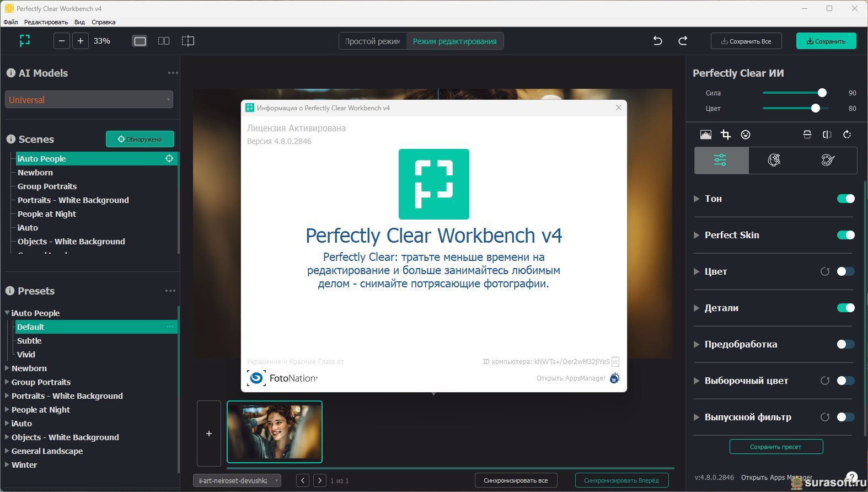Expand the Perfect Skin section
Image resolution: width=868 pixels, height=492 pixels.
tap(696, 235)
